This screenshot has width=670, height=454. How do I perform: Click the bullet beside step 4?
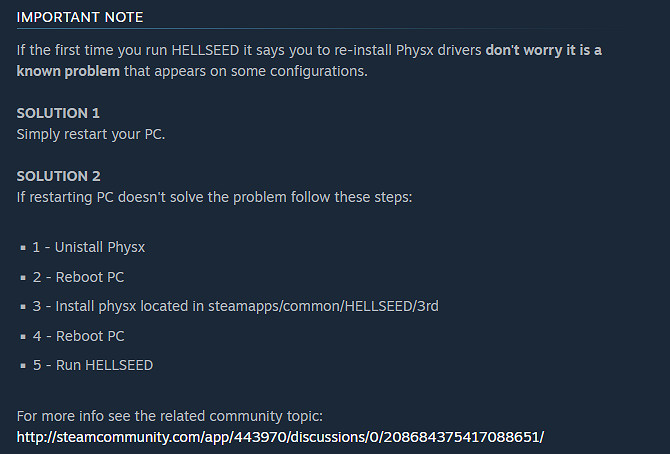click(22, 337)
